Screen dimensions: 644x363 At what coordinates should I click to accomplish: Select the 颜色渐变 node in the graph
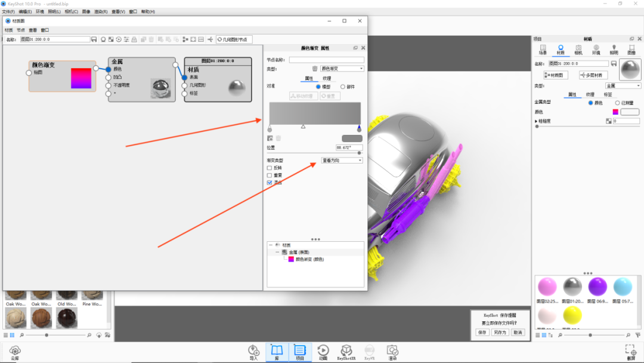(63, 76)
